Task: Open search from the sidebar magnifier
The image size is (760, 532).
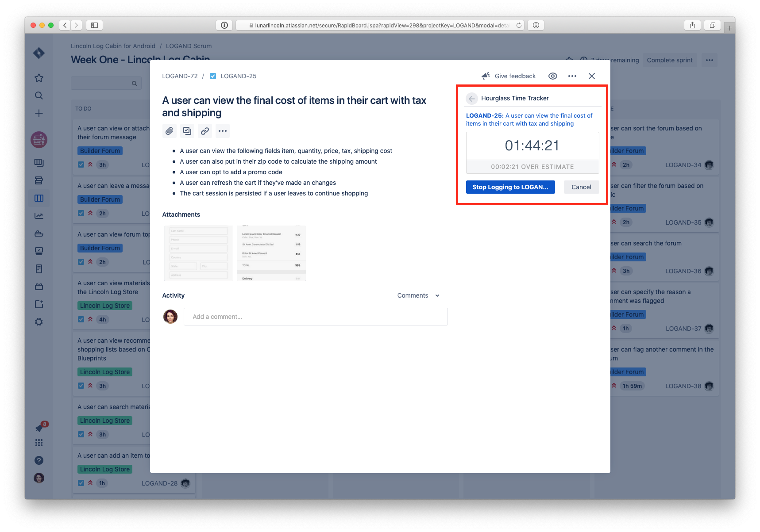Action: tap(39, 96)
